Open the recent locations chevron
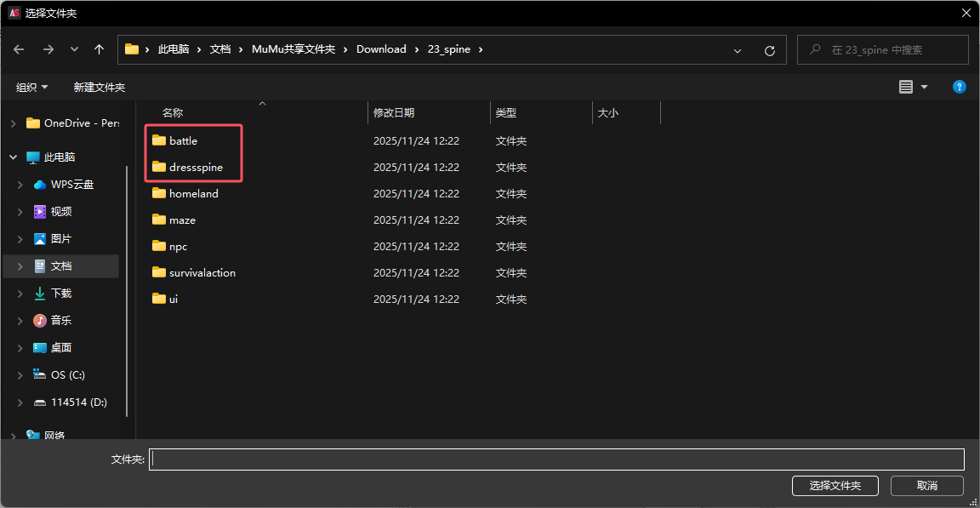Viewport: 980px width, 508px height. 74,49
